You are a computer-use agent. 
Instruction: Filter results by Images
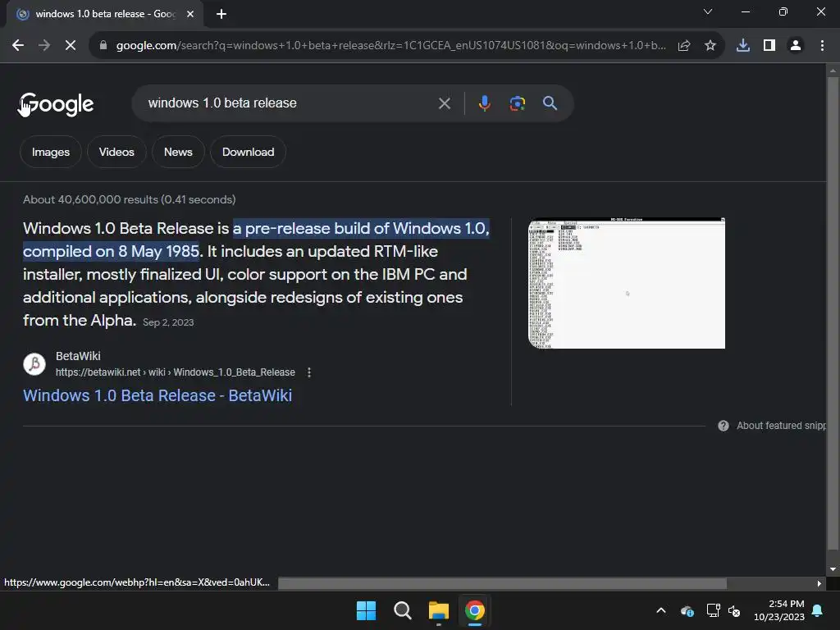[50, 152]
